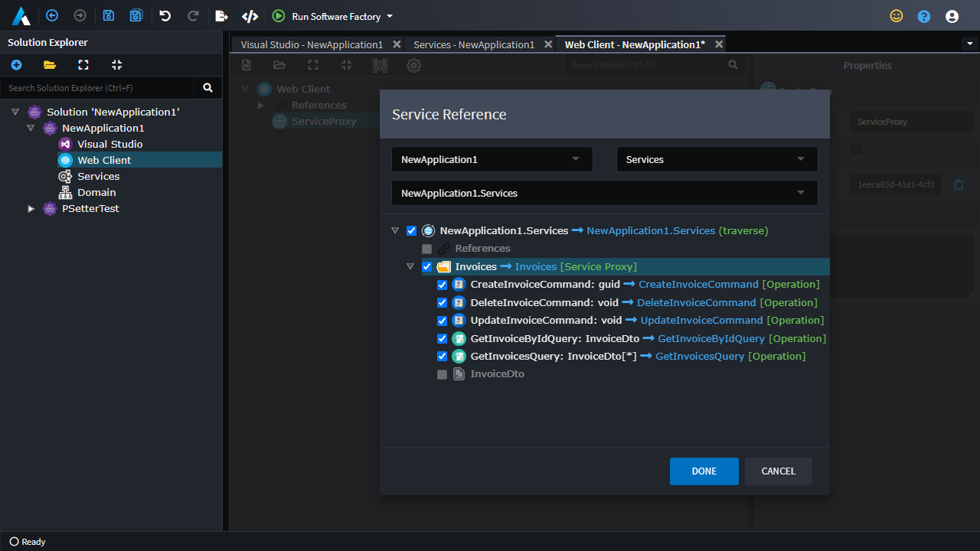This screenshot has height=551, width=980.
Task: Uncheck GetInvoiceByIdQuery checkbox
Action: tap(442, 338)
